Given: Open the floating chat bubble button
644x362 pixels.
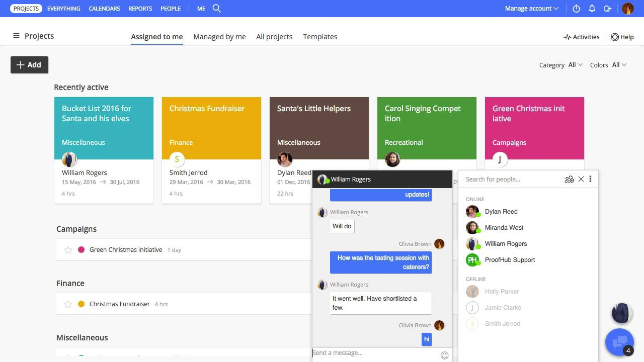Looking at the screenshot, I should coord(619,342).
